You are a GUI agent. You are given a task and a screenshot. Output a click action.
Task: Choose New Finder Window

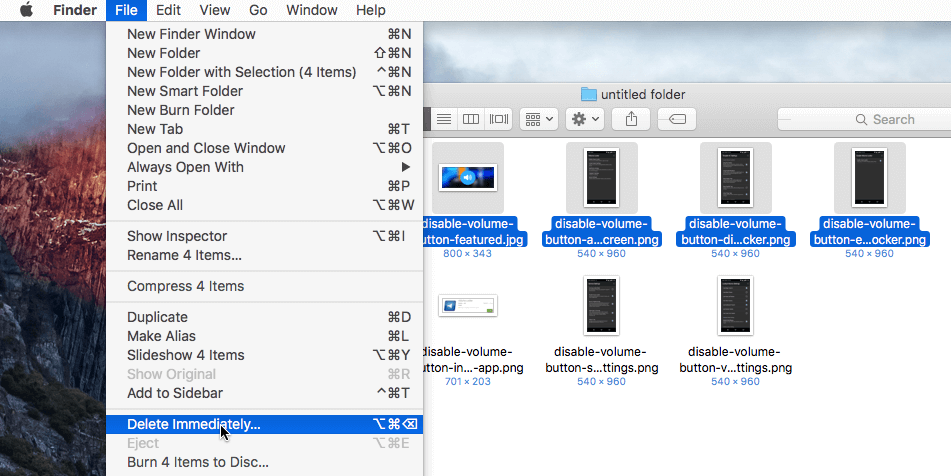264,34
